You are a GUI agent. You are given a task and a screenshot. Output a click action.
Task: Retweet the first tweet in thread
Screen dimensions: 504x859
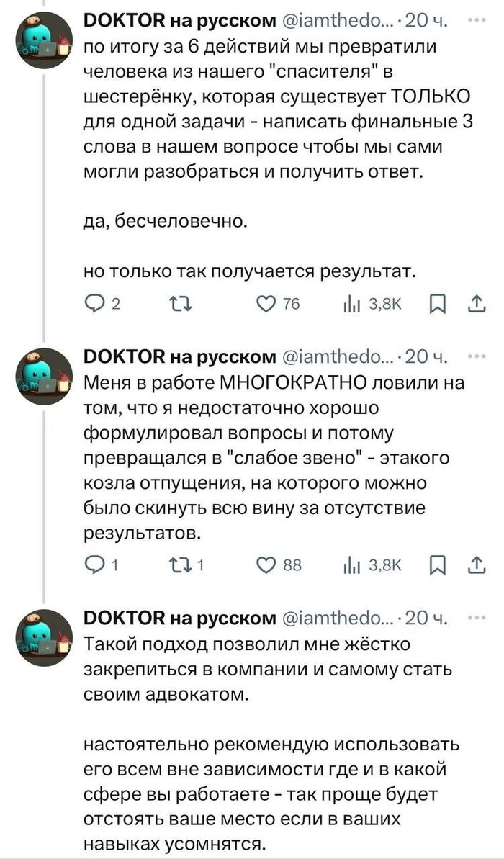[x=174, y=305]
